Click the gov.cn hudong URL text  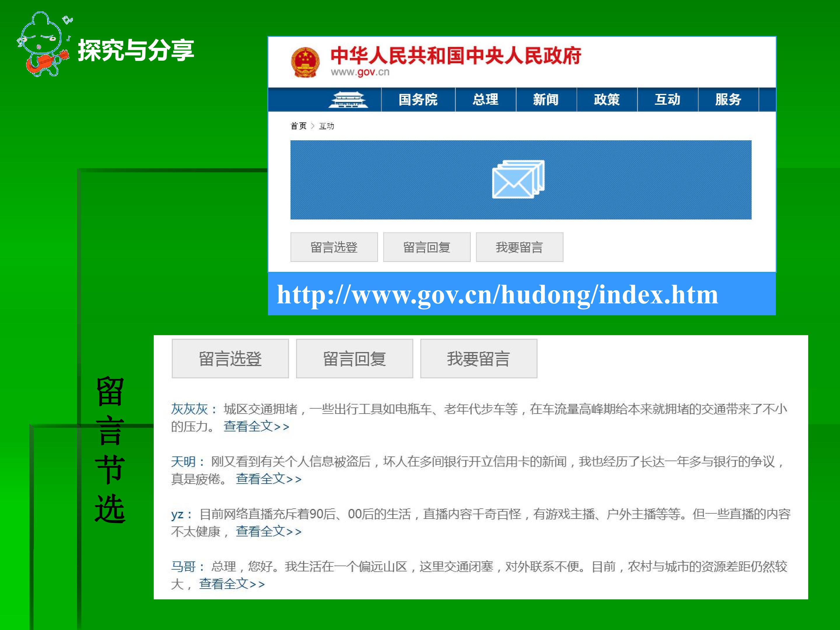498,295
